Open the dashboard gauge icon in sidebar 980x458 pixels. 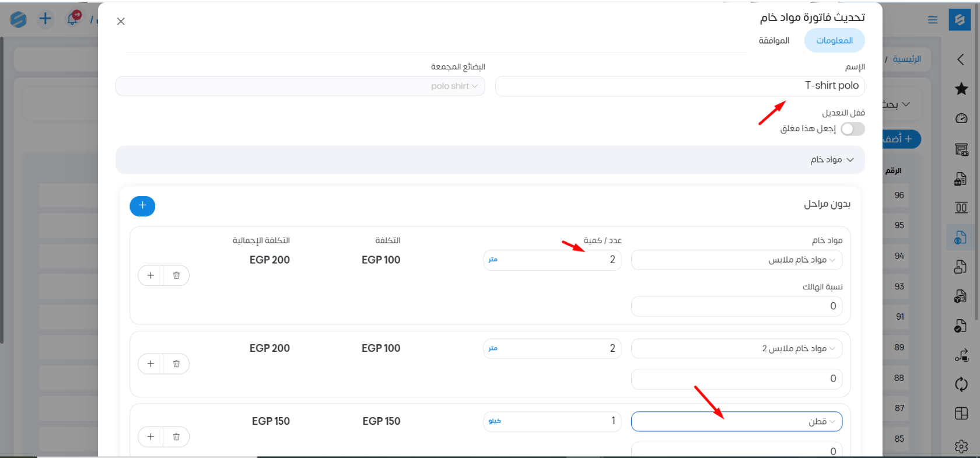(961, 118)
